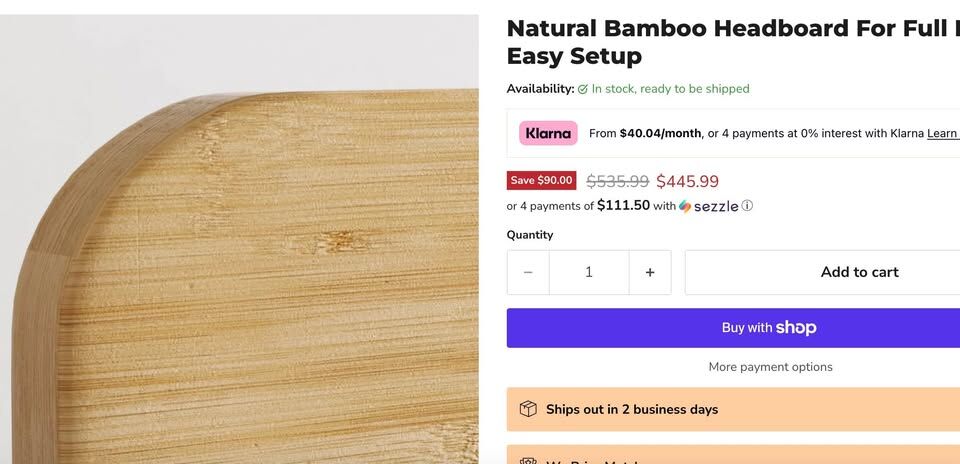The image size is (960, 464).
Task: Open More payment options
Action: (770, 367)
